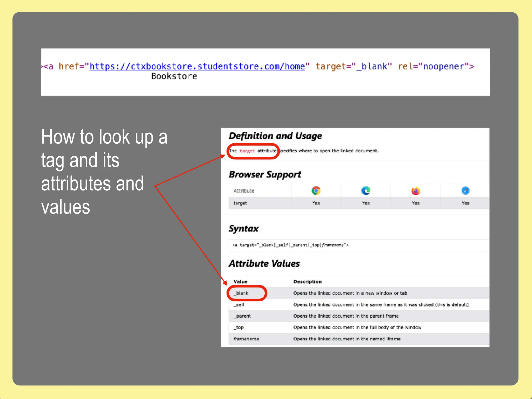The image size is (532, 399).
Task: Click the target row in browser support table
Action: 240,203
